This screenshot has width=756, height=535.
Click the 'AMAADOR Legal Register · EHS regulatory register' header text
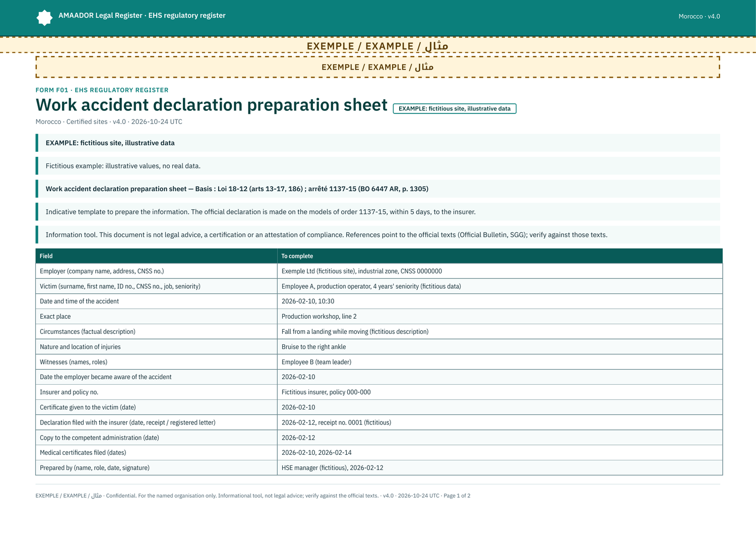142,16
